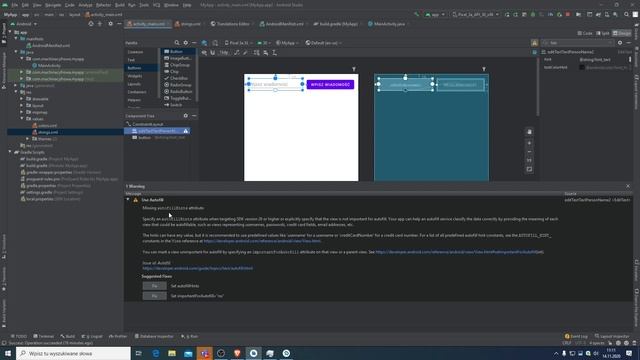Select Switch in the Palette list
640x360 pixels.
point(176,105)
